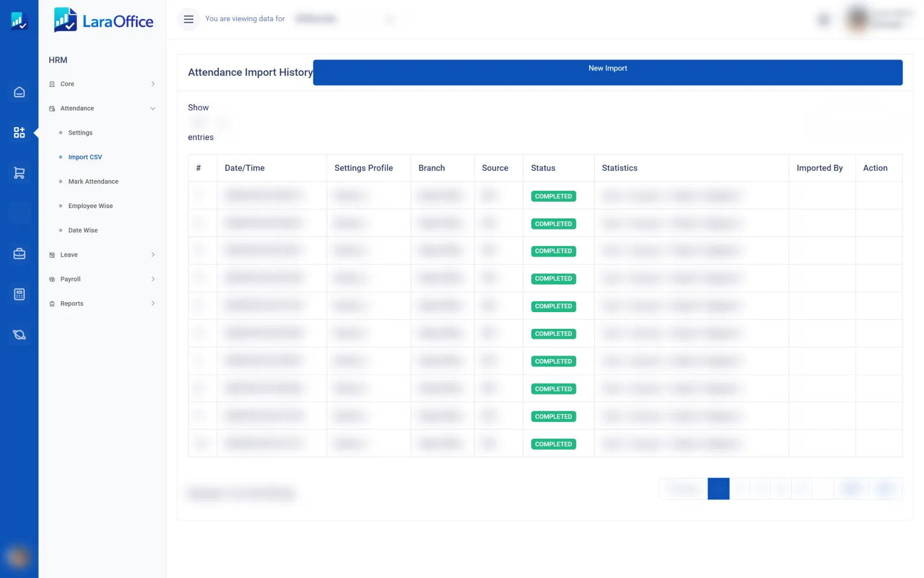Click the Reports menu icon
Viewport: 924px width, 578px height.
pyautogui.click(x=52, y=303)
